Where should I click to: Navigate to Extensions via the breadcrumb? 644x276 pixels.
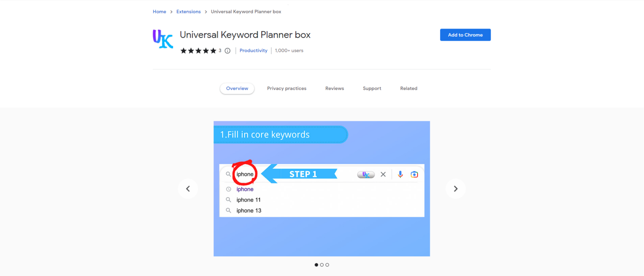(188, 11)
